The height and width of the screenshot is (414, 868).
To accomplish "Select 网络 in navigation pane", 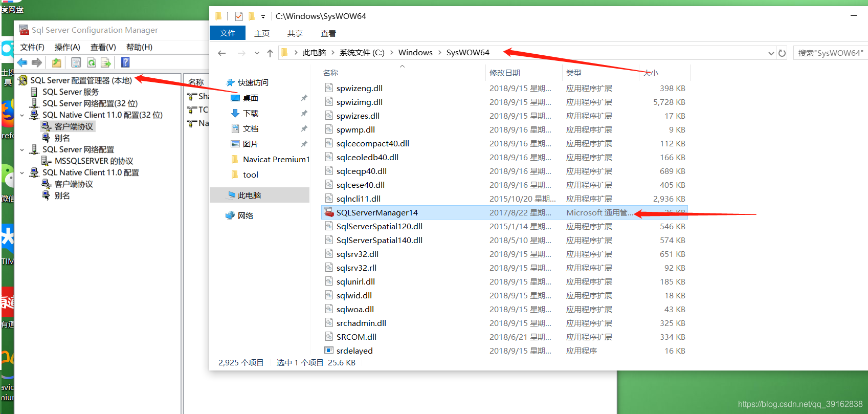I will coord(246,215).
